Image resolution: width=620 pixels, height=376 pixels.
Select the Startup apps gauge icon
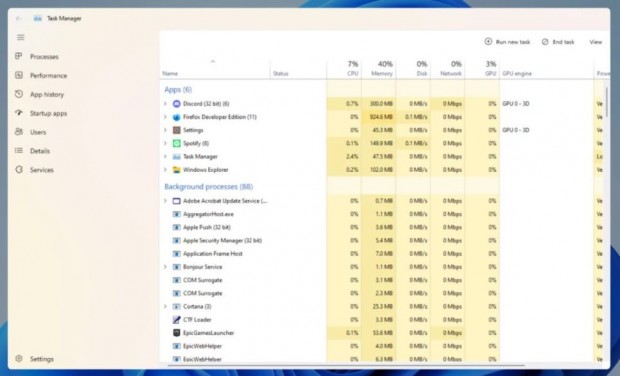tap(19, 113)
